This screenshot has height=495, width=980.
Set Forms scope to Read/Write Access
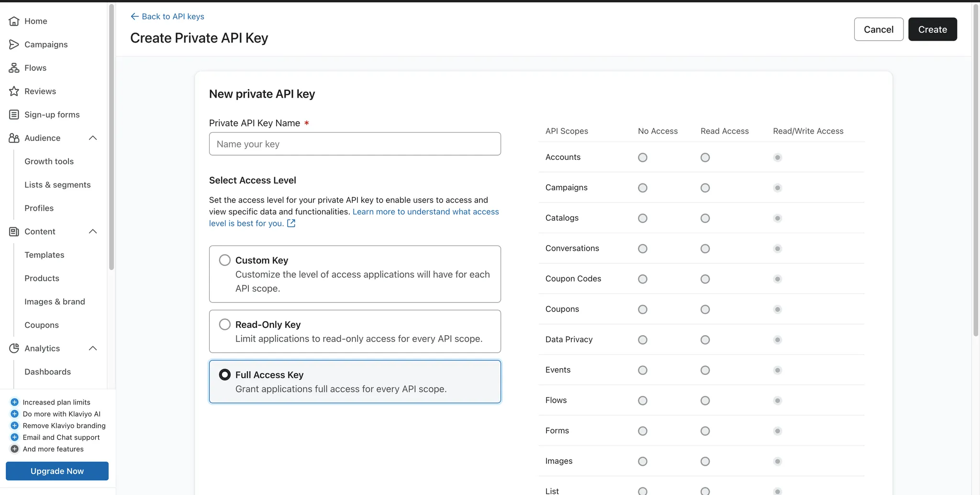point(778,431)
